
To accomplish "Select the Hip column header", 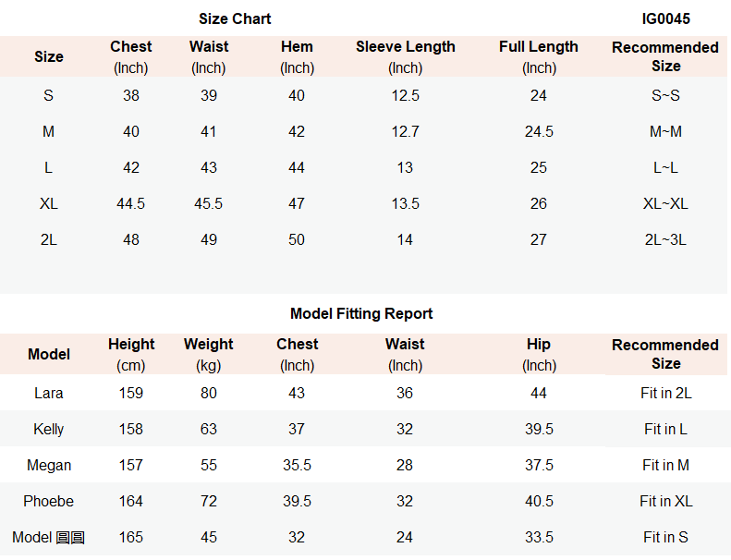I will tap(539, 354).
